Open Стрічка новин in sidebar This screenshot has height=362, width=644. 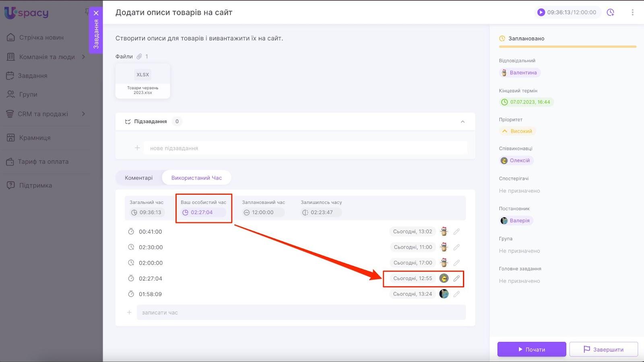tap(41, 37)
